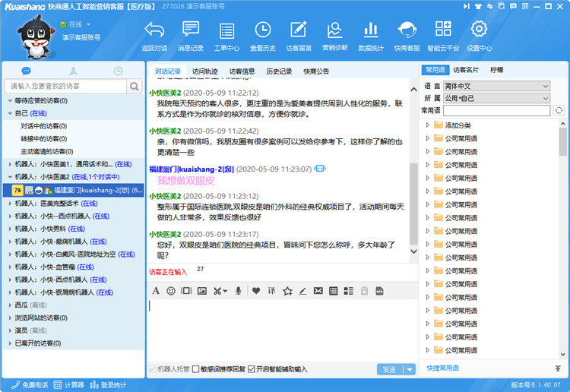Click the 快捷常用语 link

[442, 368]
